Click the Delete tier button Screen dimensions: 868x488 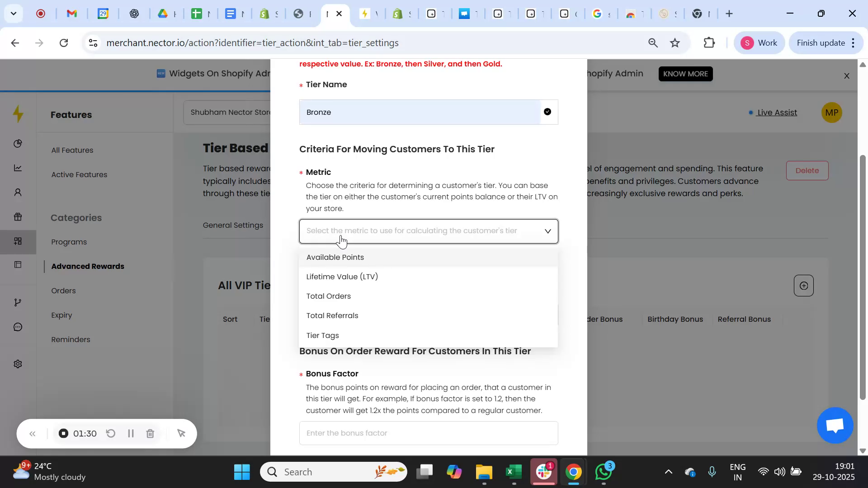pyautogui.click(x=807, y=170)
